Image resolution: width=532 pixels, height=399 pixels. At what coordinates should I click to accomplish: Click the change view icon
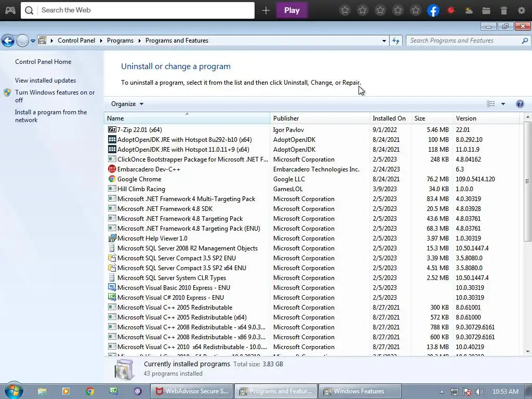(490, 104)
